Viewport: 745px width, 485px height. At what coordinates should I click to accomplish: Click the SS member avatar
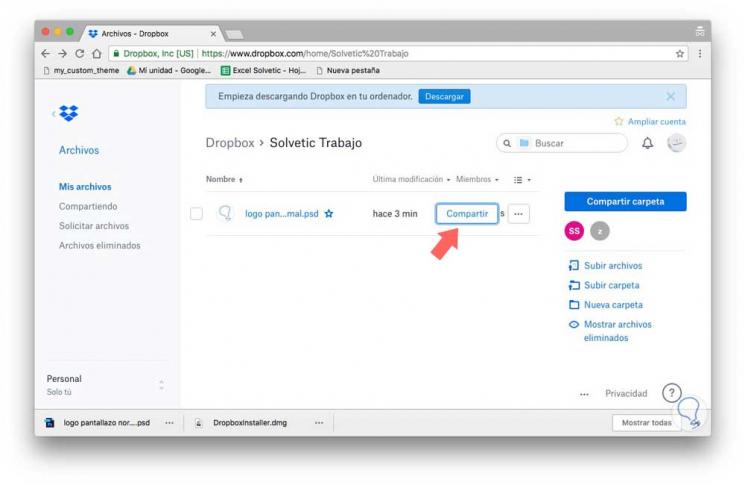tap(574, 231)
